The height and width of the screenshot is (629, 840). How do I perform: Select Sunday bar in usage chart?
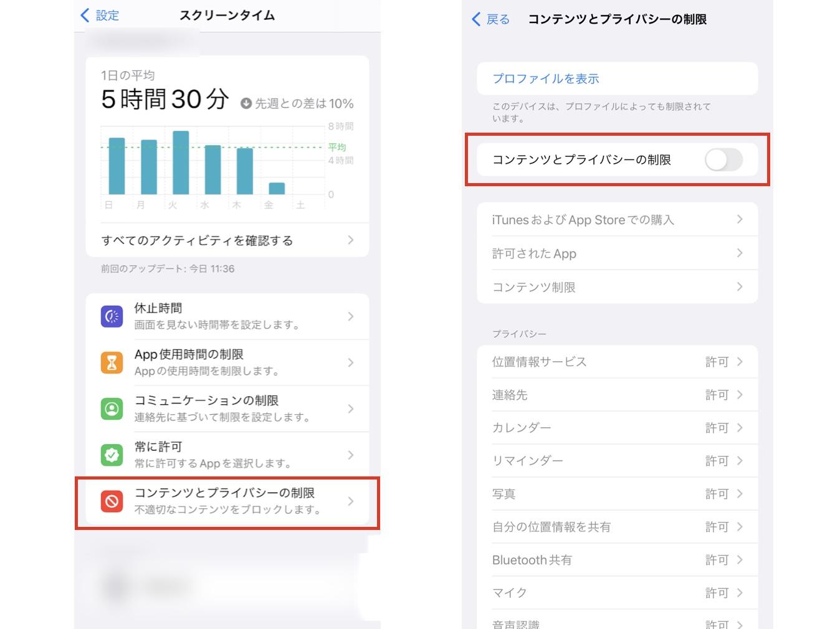[117, 166]
